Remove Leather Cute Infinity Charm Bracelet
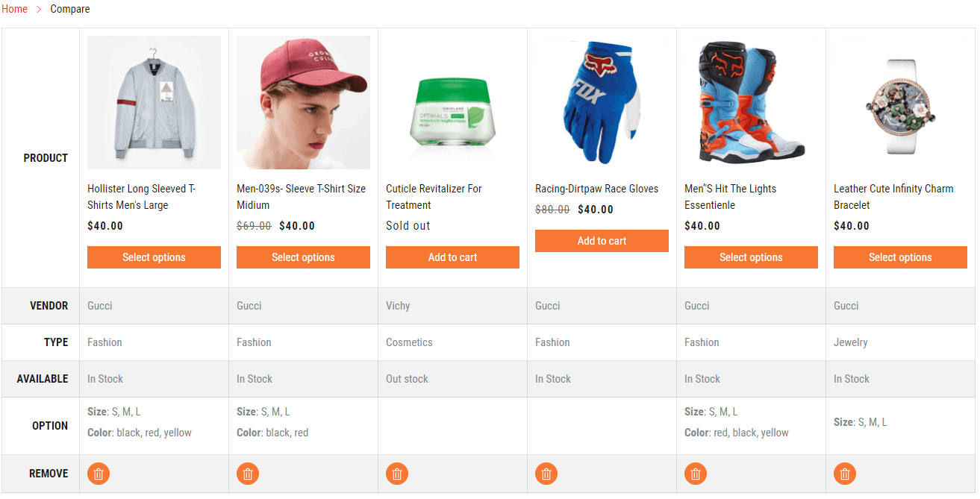980x499 pixels. (845, 474)
